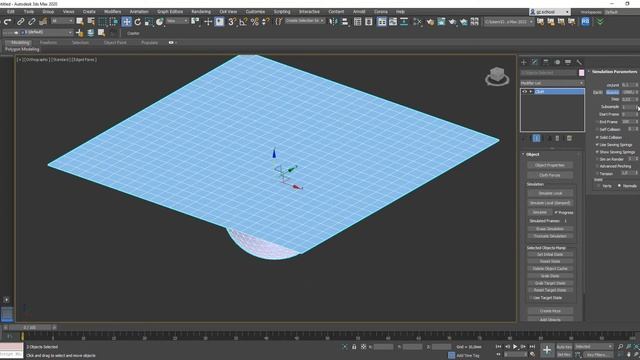Open the Modify tab in the command panel

point(535,62)
